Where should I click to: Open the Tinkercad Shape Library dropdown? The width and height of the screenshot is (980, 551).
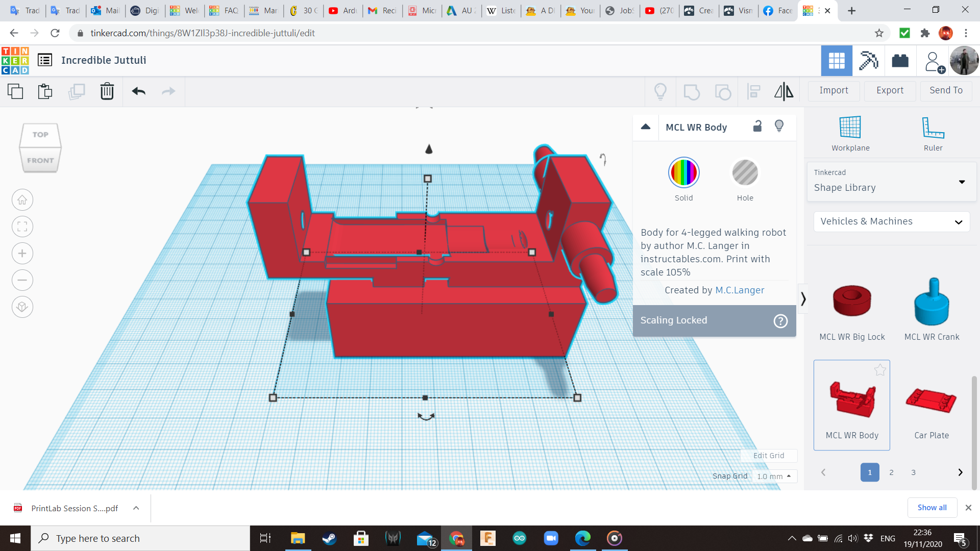[x=891, y=181]
